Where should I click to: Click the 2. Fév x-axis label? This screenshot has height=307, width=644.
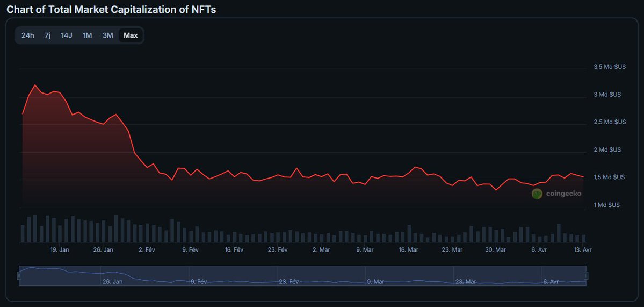tap(147, 250)
